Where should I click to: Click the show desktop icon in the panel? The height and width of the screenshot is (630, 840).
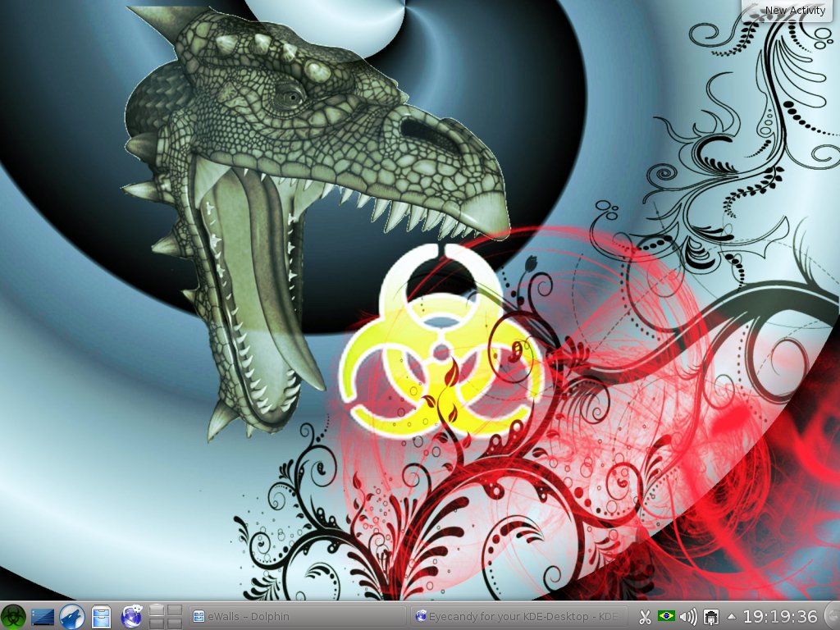(x=43, y=617)
